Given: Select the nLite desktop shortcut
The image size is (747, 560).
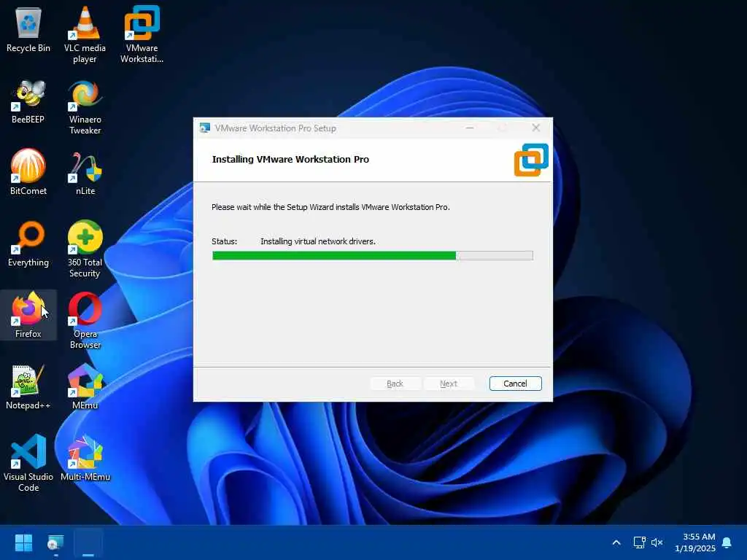Looking at the screenshot, I should point(85,172).
